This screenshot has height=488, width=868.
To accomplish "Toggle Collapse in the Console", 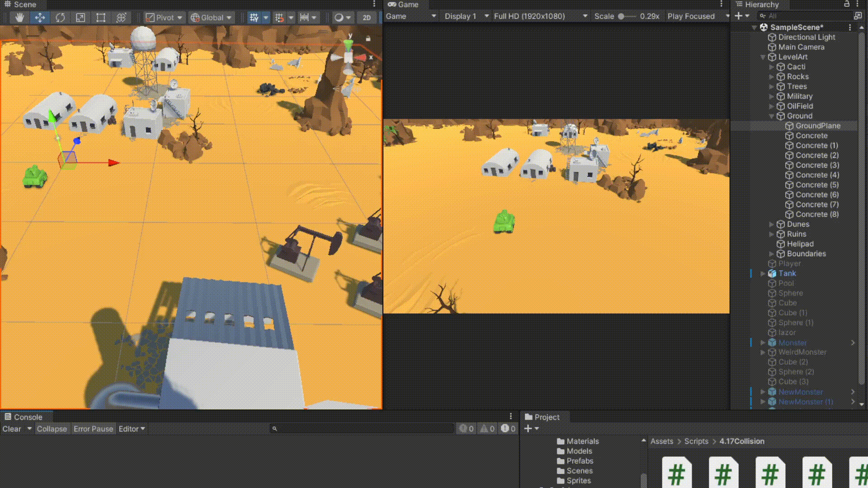I will tap(52, 429).
